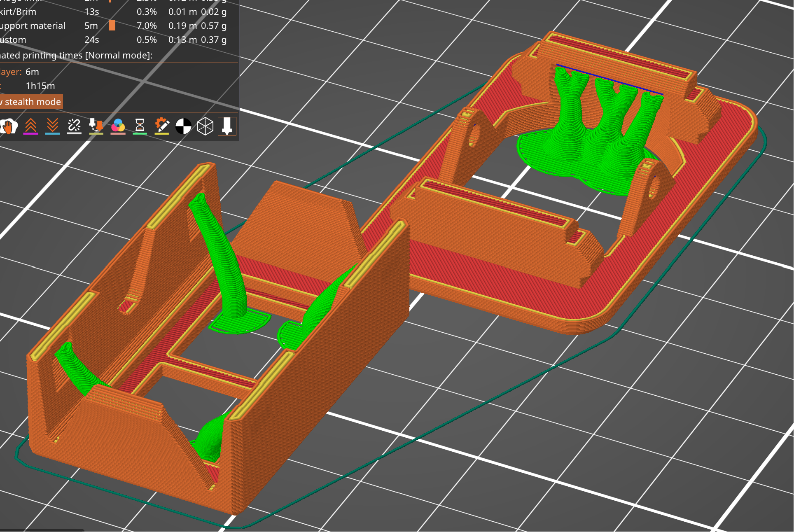Viewport: 794px width, 532px height.
Task: Click the Skirt/Brim legend label
Action: 19,12
